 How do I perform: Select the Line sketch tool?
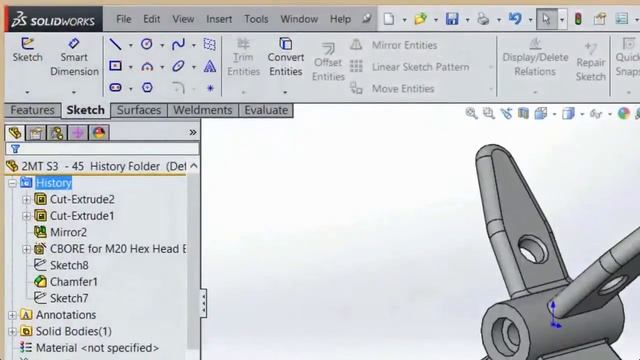tap(116, 44)
